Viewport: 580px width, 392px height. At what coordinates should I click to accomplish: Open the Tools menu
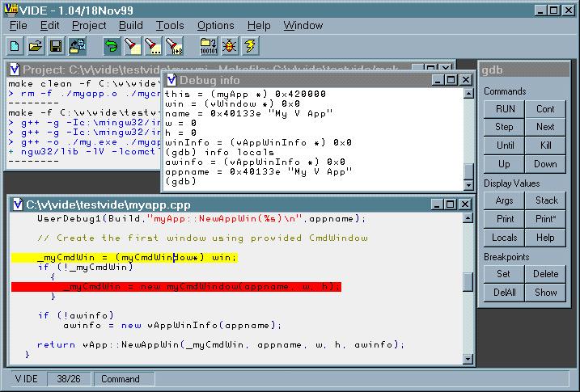point(170,26)
